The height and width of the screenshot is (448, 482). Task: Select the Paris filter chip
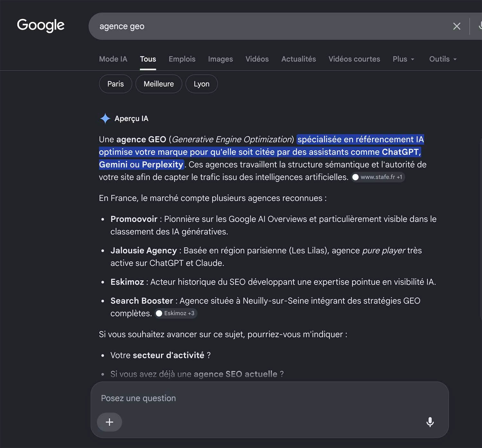click(115, 84)
